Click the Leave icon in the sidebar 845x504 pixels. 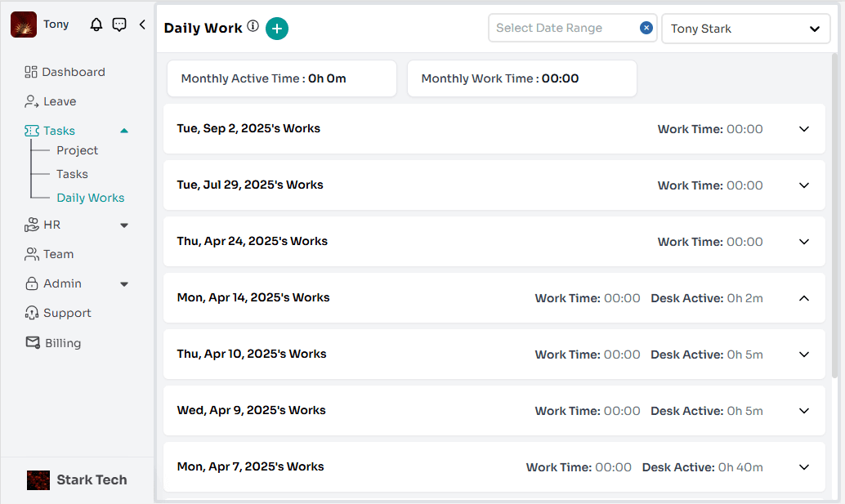pos(29,101)
